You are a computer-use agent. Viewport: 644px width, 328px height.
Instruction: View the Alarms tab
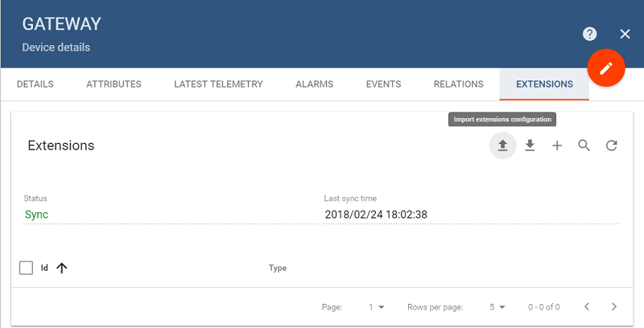click(x=314, y=84)
